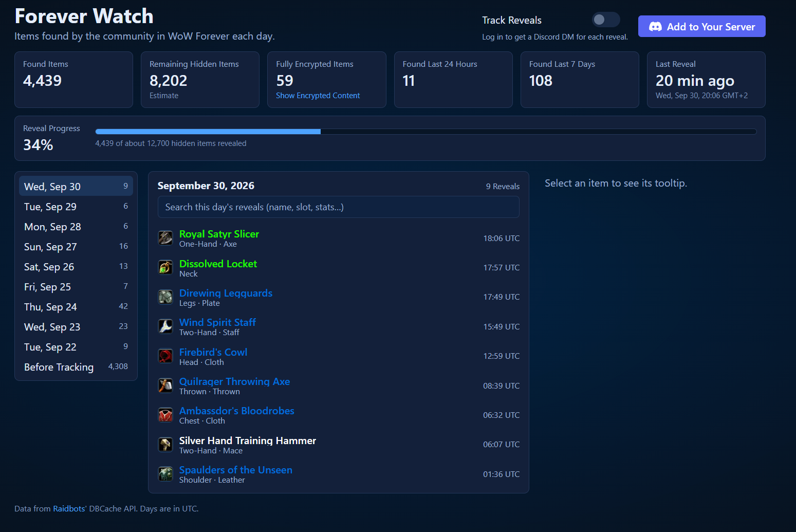Open Firebird's Cowl tooltip

pos(213,352)
